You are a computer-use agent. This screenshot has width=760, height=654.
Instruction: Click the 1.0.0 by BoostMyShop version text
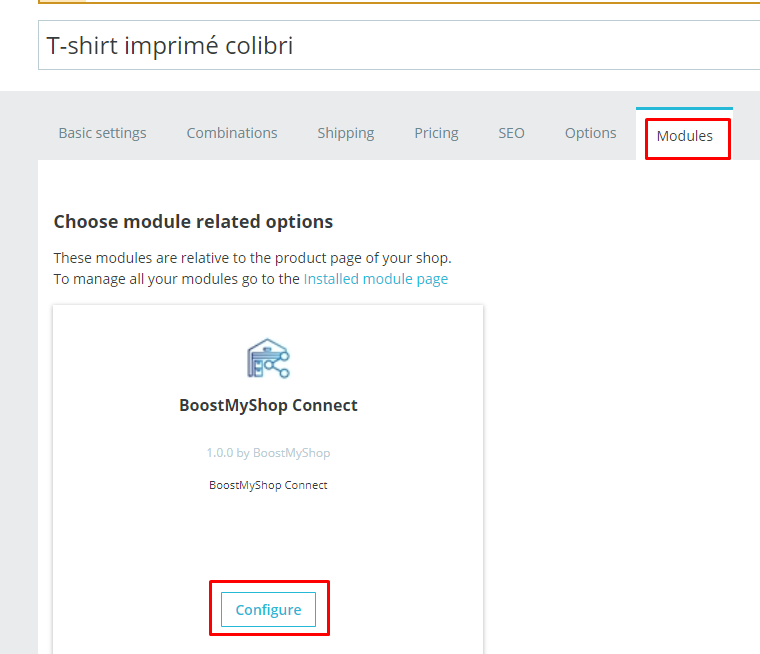268,453
